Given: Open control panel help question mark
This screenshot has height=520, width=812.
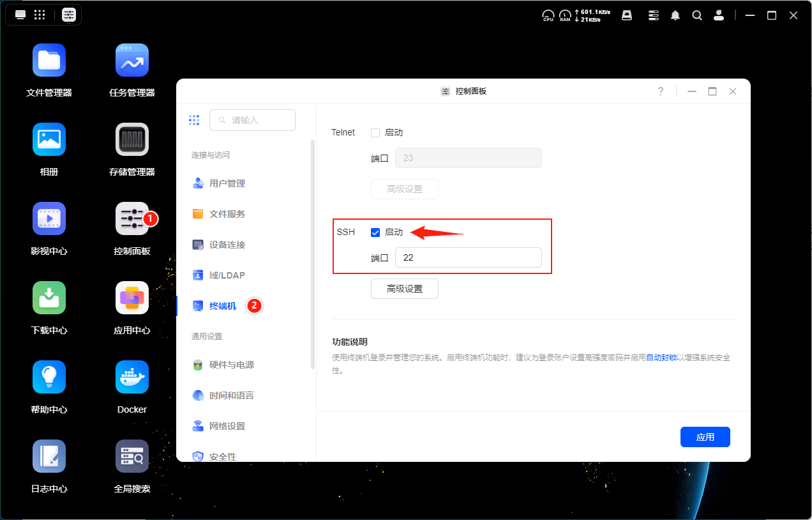Looking at the screenshot, I should pos(661,91).
